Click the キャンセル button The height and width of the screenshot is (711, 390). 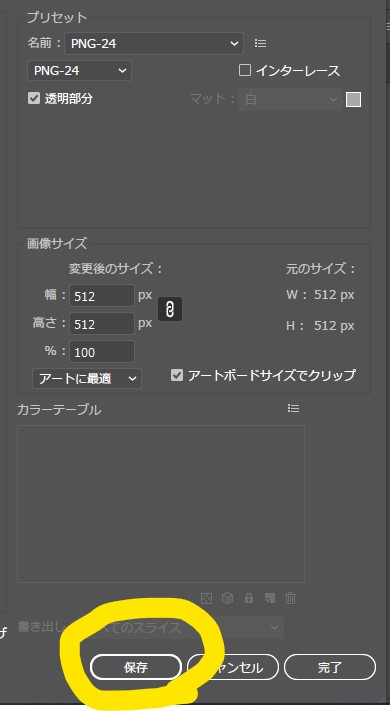click(233, 667)
